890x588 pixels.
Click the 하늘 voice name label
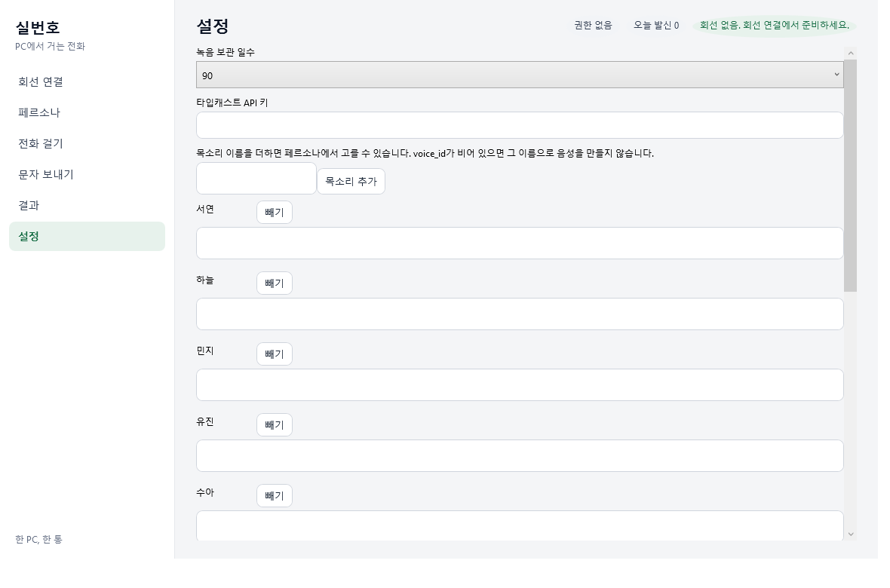click(x=205, y=280)
